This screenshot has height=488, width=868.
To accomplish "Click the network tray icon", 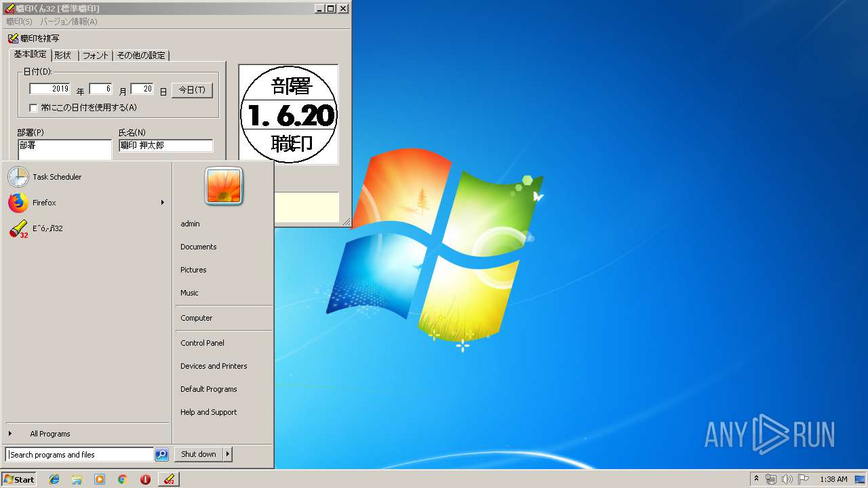I will pyautogui.click(x=771, y=479).
